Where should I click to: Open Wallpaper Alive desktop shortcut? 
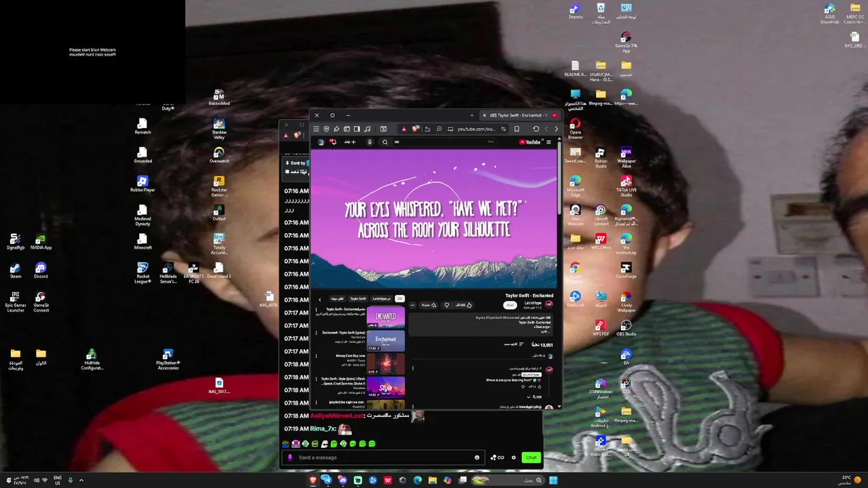pos(626,157)
